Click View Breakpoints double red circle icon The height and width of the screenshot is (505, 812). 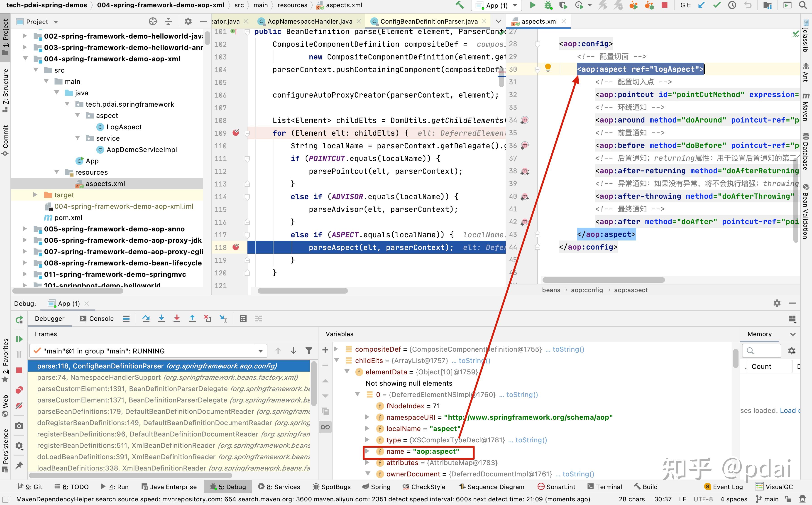pyautogui.click(x=19, y=390)
